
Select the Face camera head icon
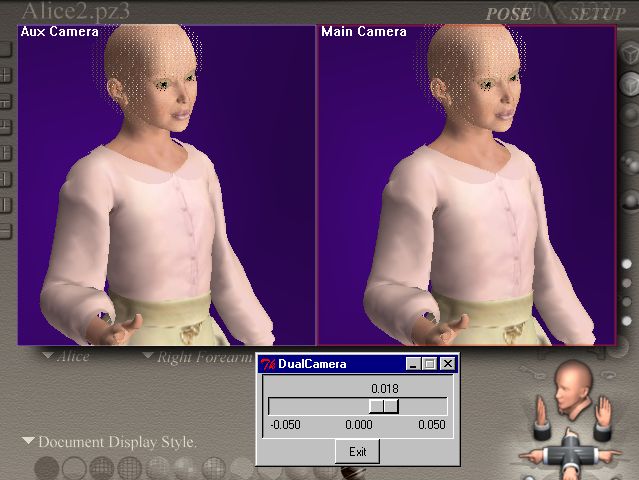[573, 390]
